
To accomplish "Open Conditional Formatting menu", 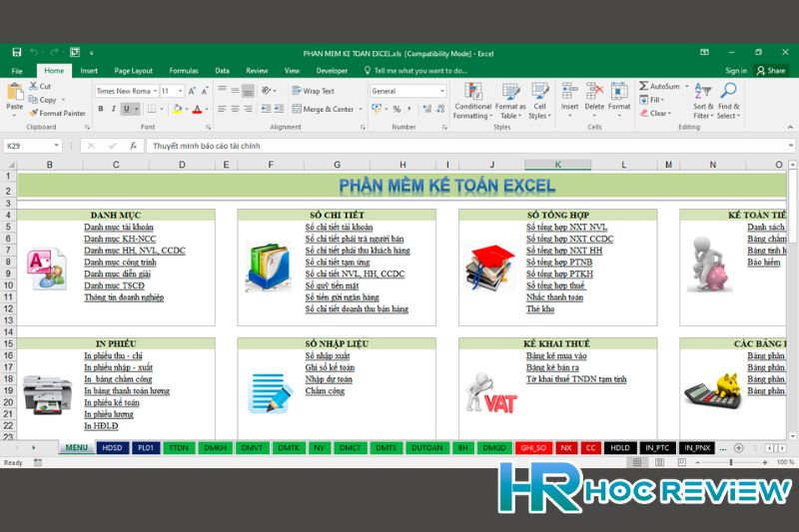I will [x=472, y=101].
